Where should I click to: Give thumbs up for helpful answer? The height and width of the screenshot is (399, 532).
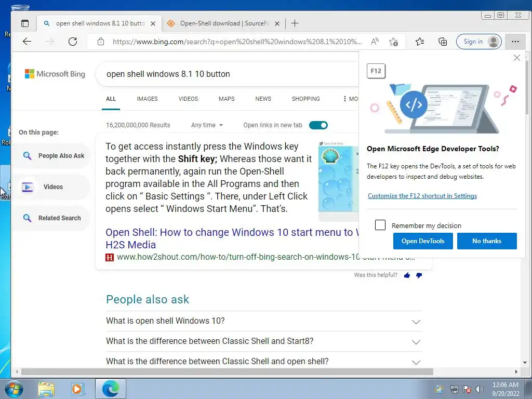point(407,275)
